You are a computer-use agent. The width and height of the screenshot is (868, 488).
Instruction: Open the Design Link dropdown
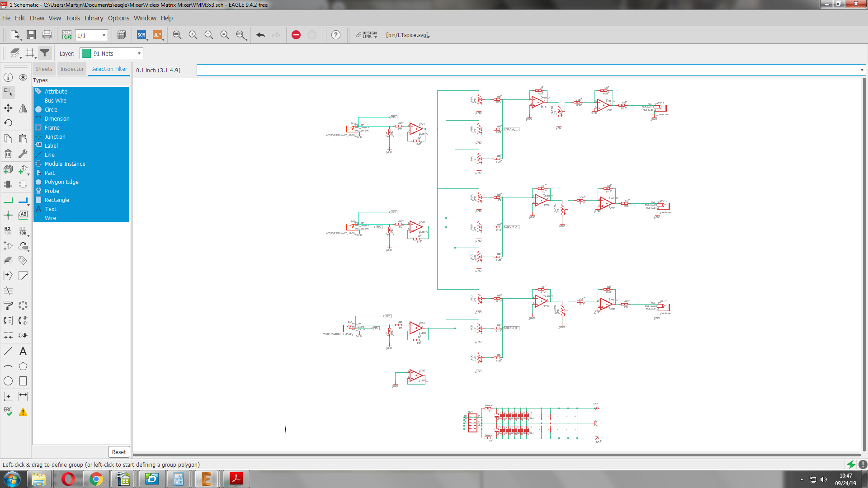click(x=367, y=35)
